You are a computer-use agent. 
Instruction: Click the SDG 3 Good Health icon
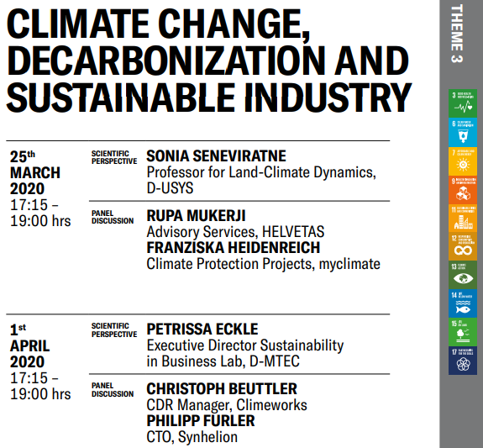[x=463, y=103]
